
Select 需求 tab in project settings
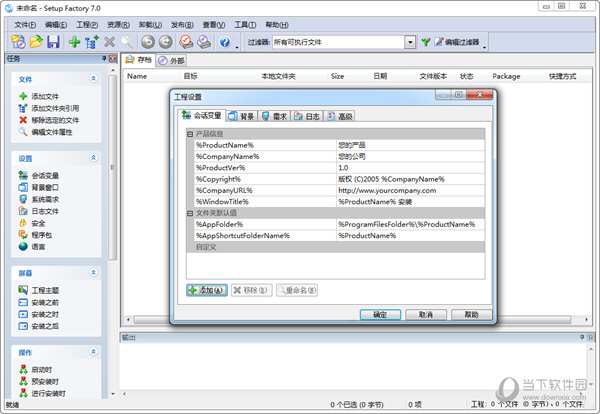274,116
